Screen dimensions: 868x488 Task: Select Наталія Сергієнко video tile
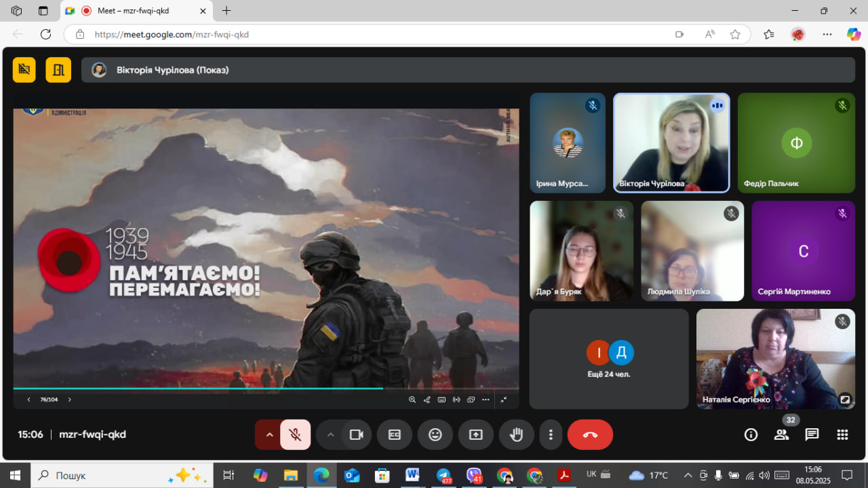[x=776, y=359]
